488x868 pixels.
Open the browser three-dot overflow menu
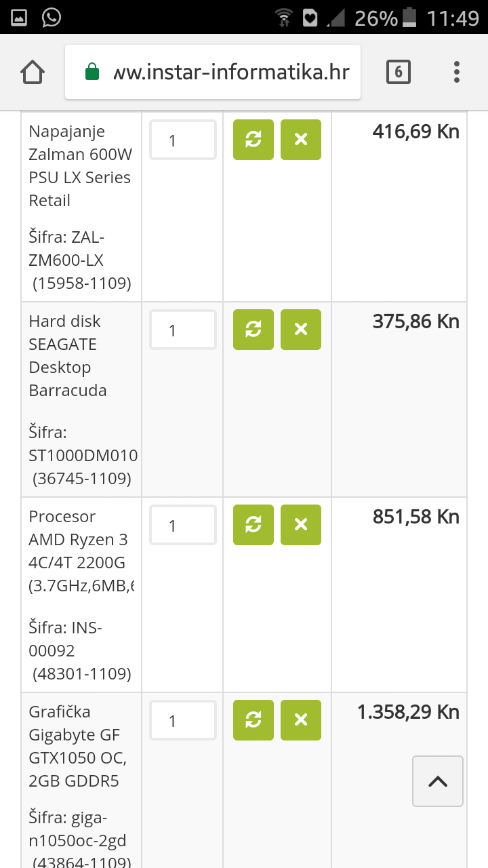coord(457,72)
